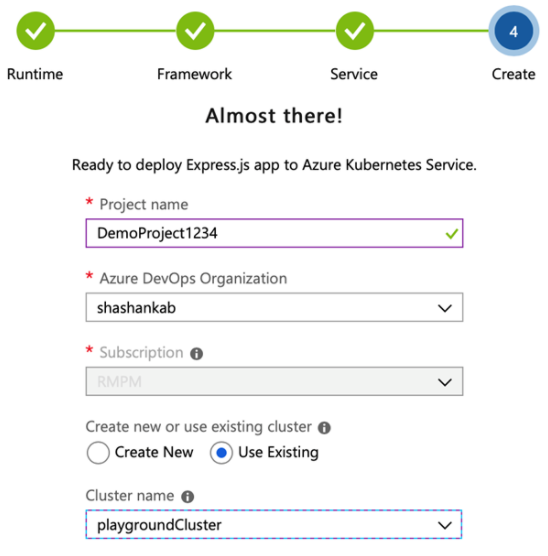Choose the Use Existing radio button
This screenshot has height=556, width=548.
[221, 453]
